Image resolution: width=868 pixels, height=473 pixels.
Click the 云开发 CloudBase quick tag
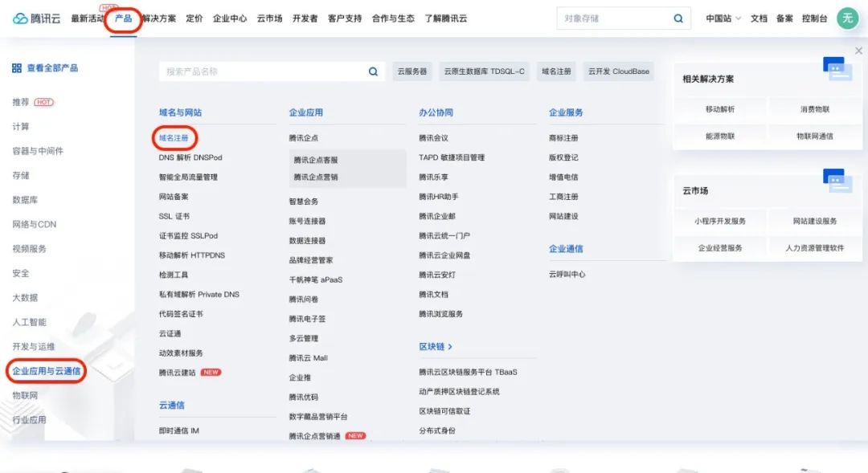coord(619,71)
